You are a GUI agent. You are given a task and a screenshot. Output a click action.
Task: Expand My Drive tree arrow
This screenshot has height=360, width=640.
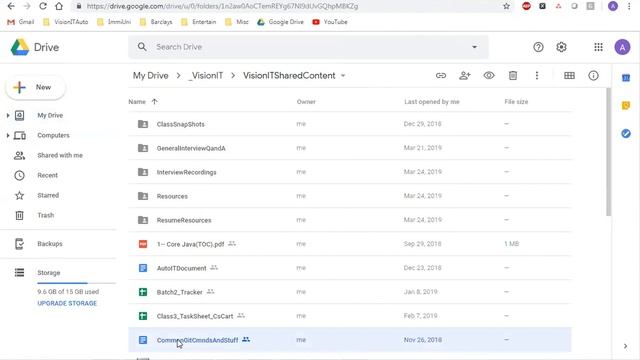click(8, 116)
